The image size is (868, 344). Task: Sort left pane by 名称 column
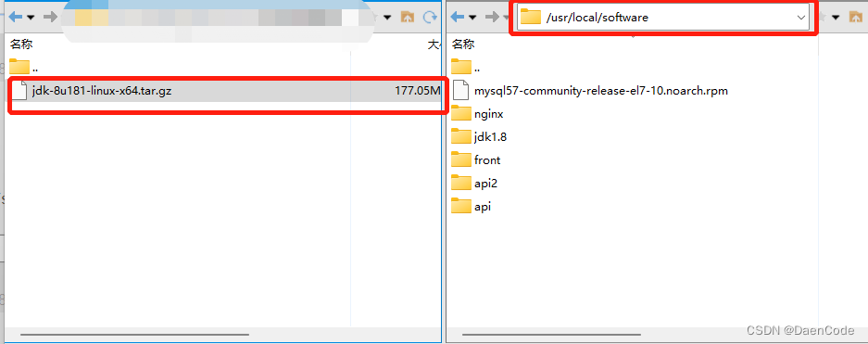point(21,45)
